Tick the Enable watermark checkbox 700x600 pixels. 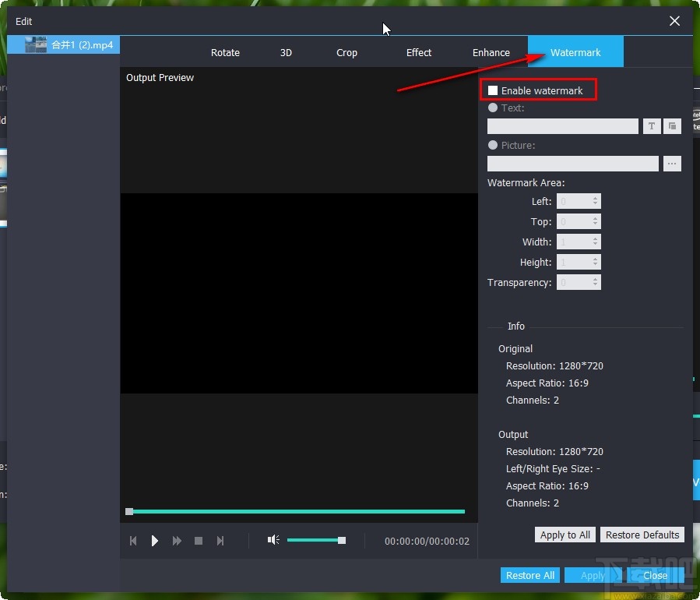tap(493, 90)
